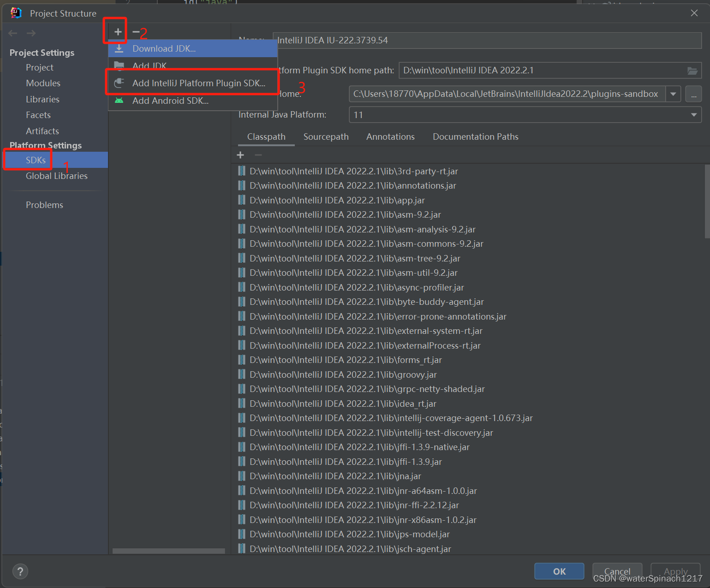
Task: Click the IntelliJ logo in the title bar
Action: tap(16, 13)
